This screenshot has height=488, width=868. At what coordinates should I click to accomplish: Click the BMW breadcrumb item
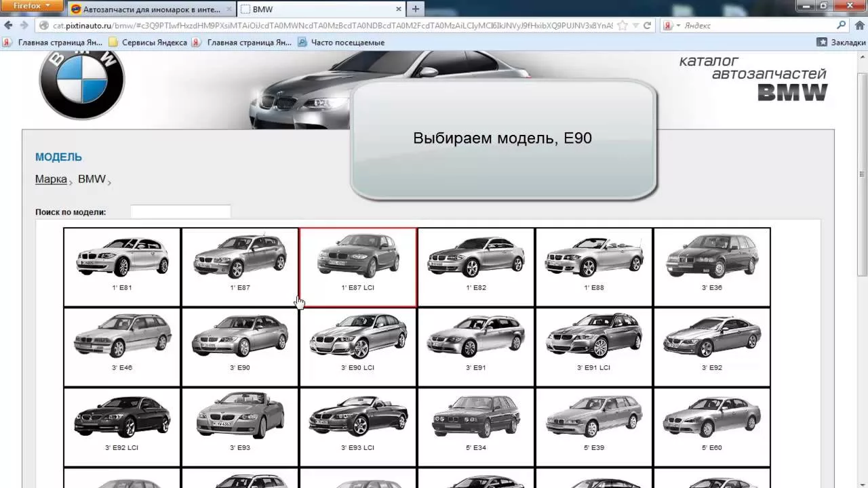tap(92, 179)
